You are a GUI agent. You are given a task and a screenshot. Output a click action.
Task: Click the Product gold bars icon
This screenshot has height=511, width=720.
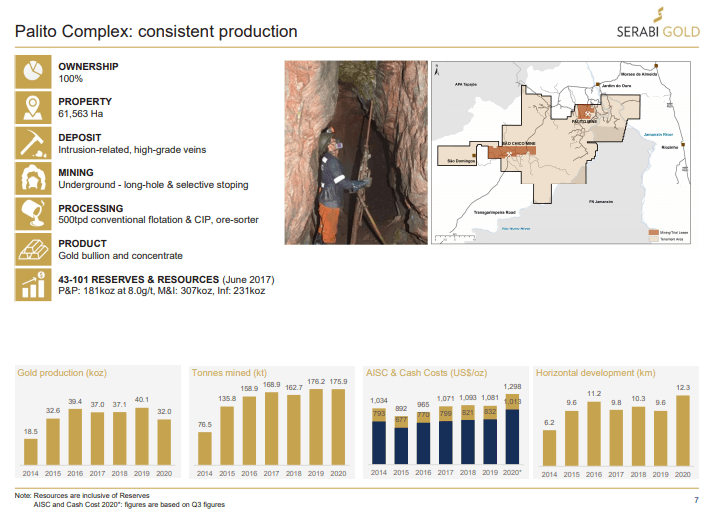point(33,250)
